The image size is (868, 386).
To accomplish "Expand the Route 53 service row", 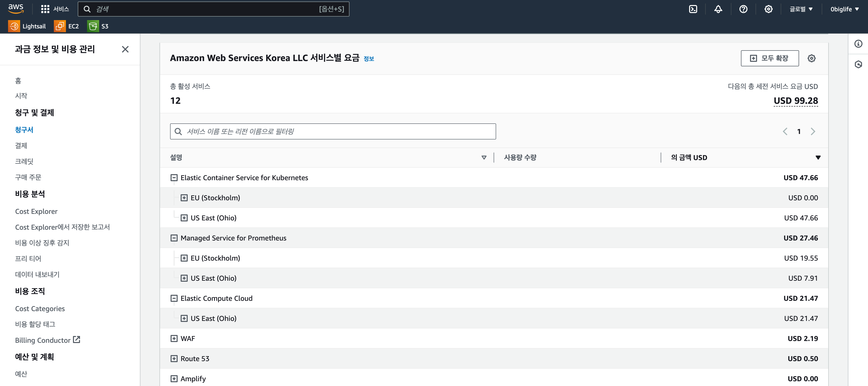I will [x=174, y=359].
